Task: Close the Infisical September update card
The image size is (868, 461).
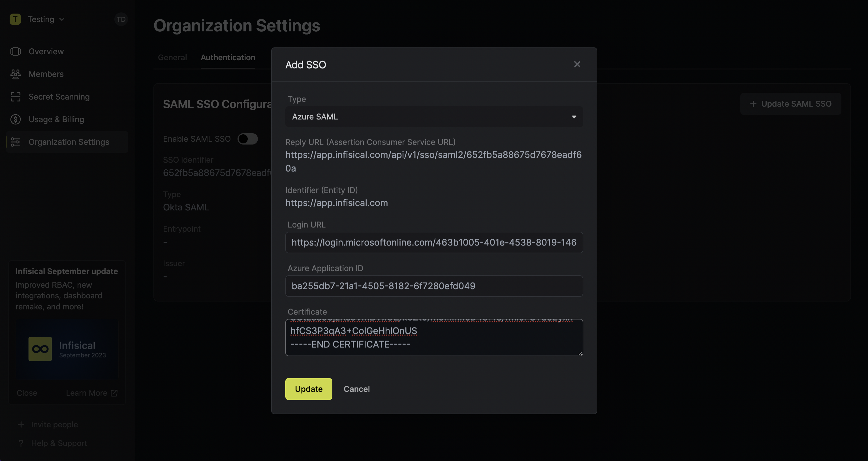Action: click(x=27, y=393)
